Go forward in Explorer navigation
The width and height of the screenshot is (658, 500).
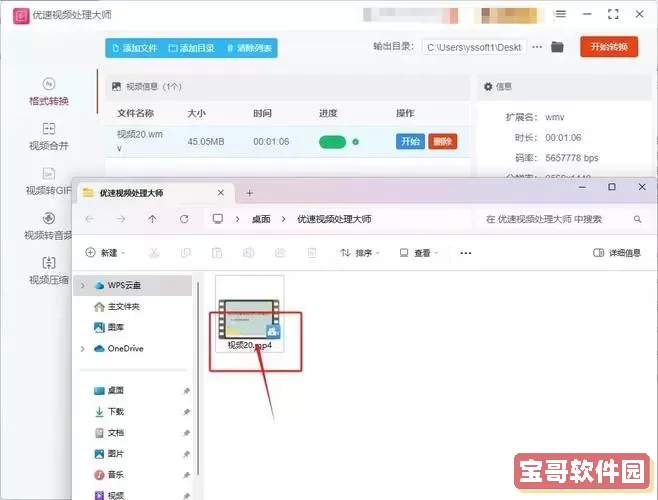pyautogui.click(x=121, y=219)
